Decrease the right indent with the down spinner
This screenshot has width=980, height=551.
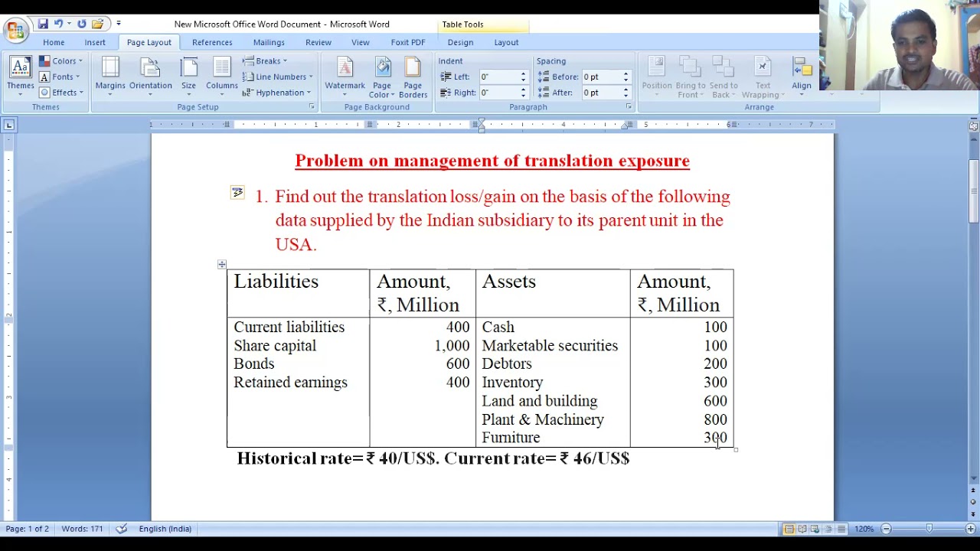tap(524, 96)
